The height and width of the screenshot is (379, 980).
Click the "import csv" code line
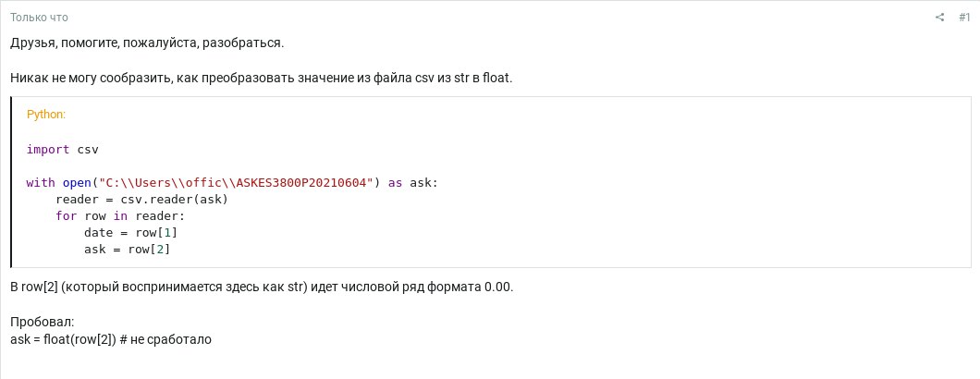62,149
